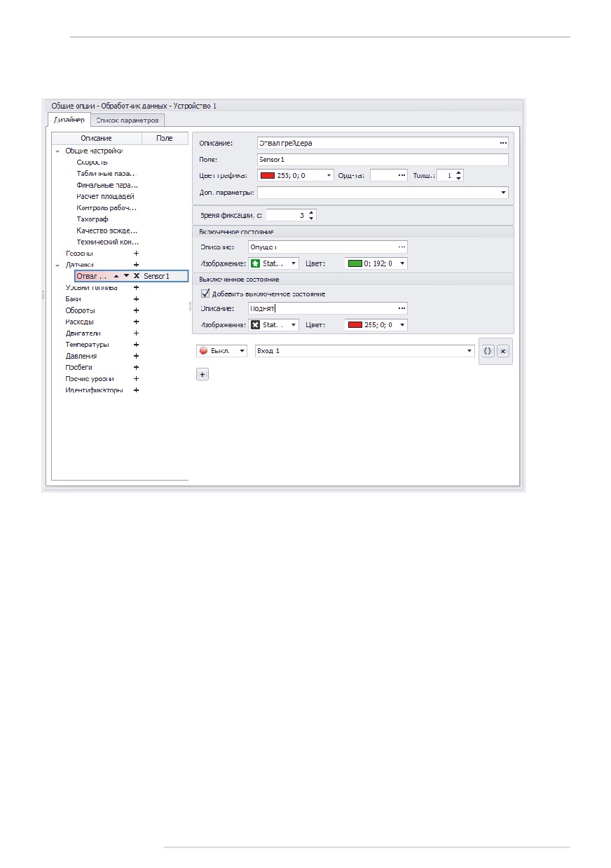Delete the Отвал Sensor1 row
Viewport: 611px width, 868px height.
tap(137, 276)
